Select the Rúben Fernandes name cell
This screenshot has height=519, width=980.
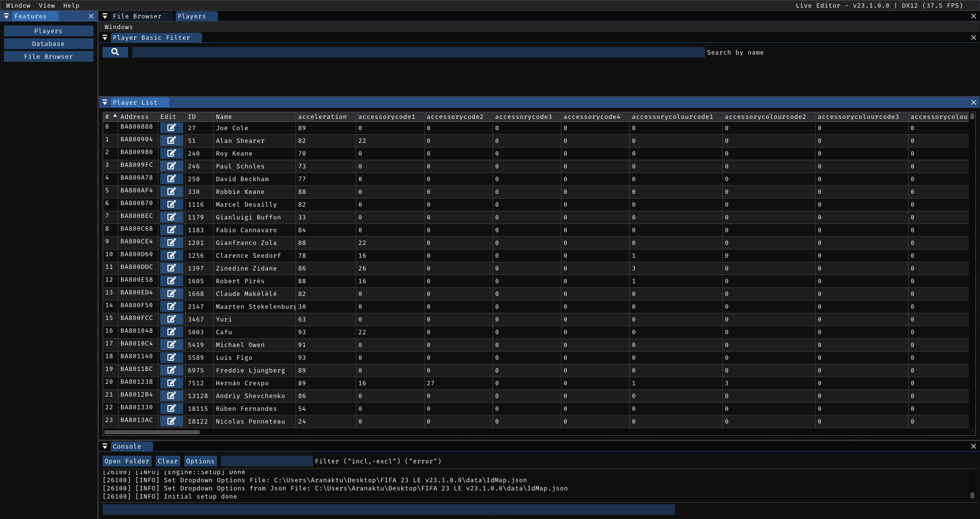pyautogui.click(x=247, y=409)
